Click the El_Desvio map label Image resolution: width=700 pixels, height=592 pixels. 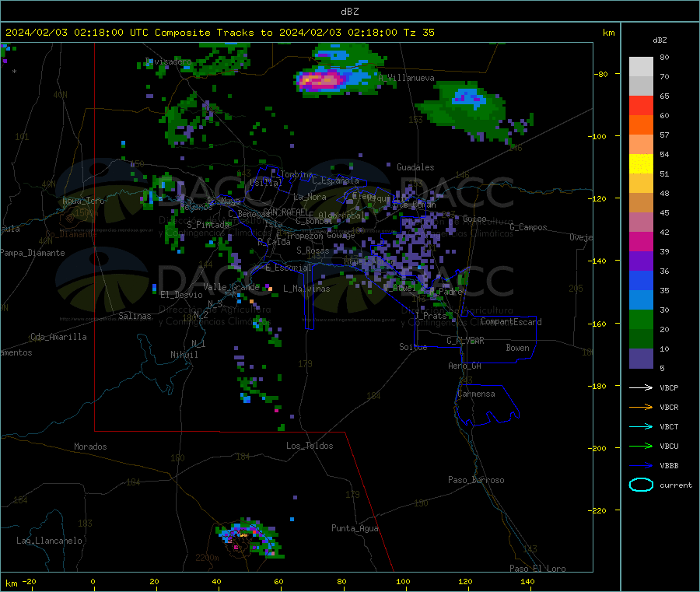tap(181, 295)
